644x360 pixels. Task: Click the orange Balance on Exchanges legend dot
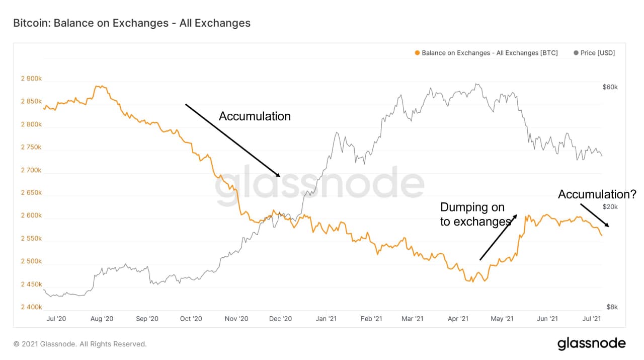coord(418,53)
